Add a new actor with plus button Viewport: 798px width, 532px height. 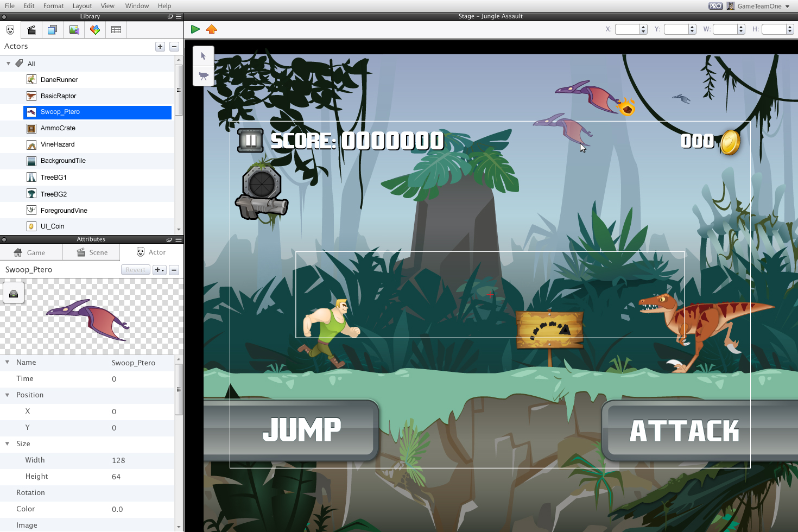point(160,47)
